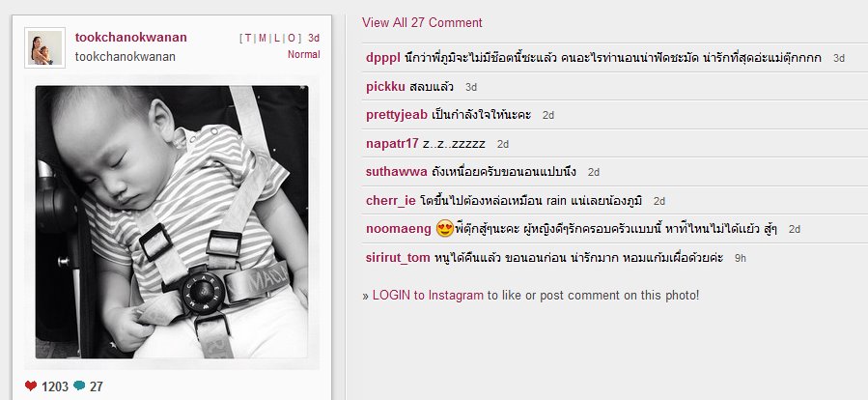868x400 pixels.
Task: Select the T size option
Action: (x=247, y=39)
